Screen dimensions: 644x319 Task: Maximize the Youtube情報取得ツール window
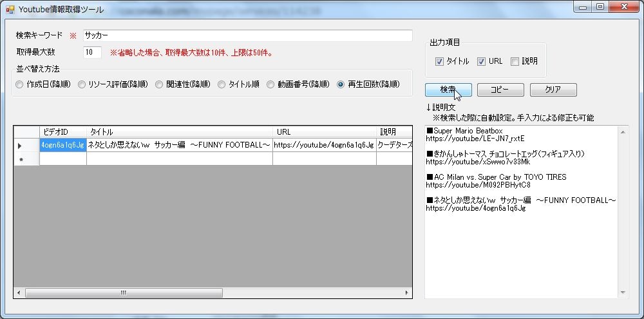(x=600, y=7)
